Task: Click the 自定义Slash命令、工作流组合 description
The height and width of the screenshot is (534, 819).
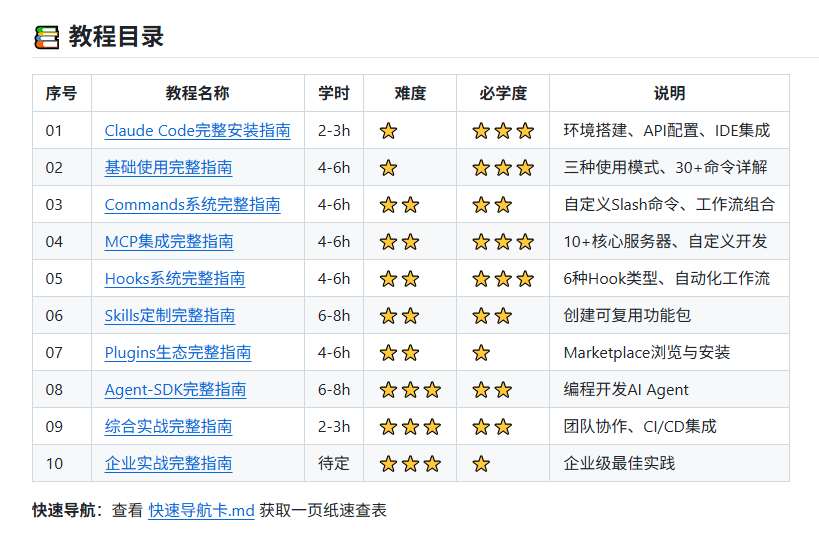Action: [669, 205]
